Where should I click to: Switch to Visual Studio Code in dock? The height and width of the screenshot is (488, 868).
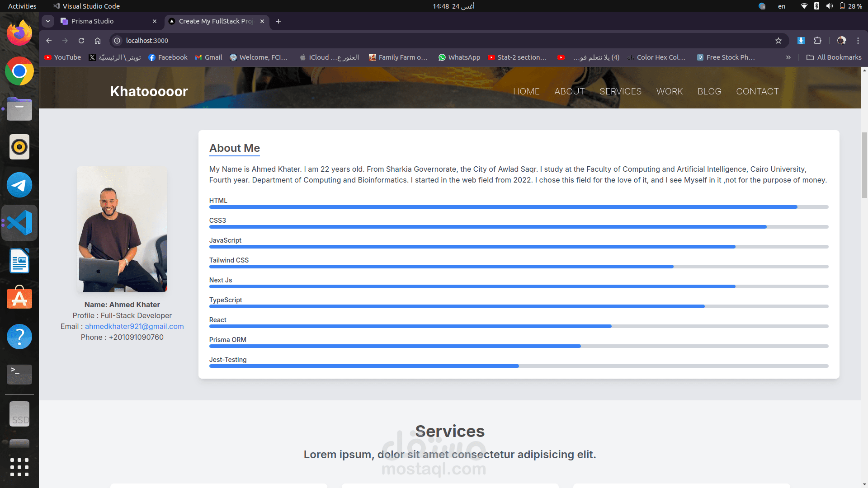19,223
